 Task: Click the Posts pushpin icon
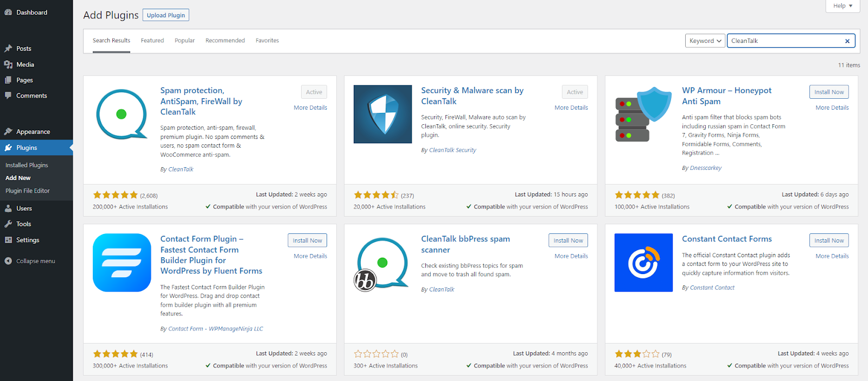pos(8,48)
